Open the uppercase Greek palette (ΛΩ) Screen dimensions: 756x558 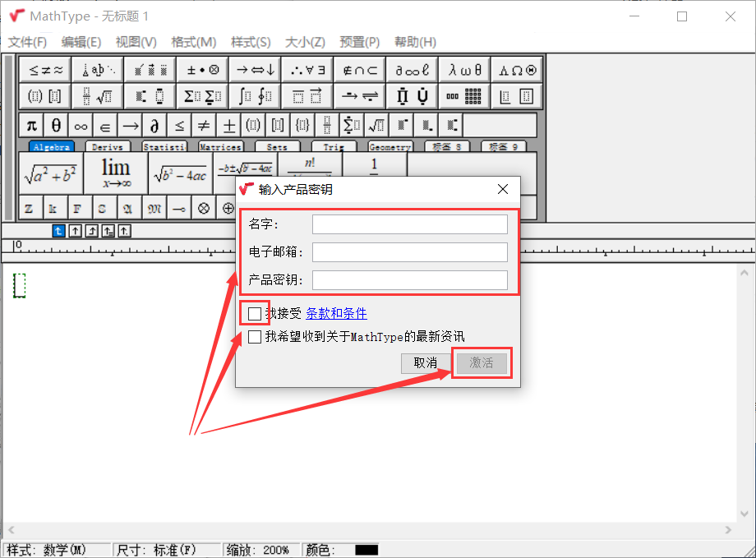[518, 71]
